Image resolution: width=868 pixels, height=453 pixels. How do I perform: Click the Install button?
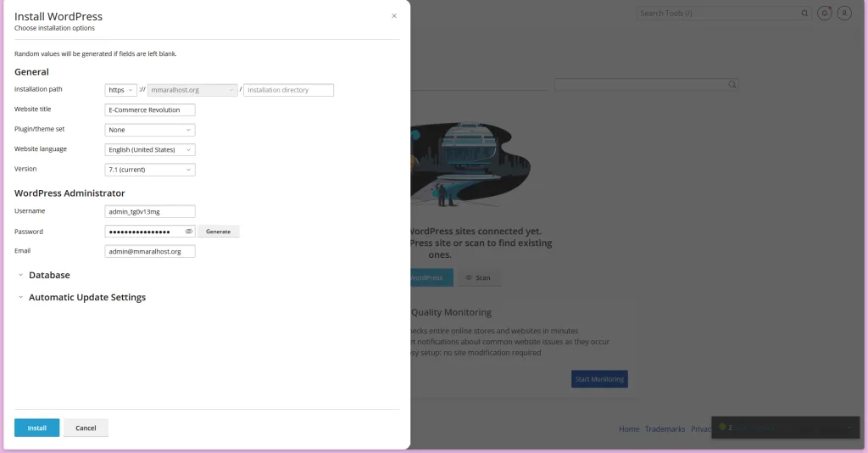(37, 428)
